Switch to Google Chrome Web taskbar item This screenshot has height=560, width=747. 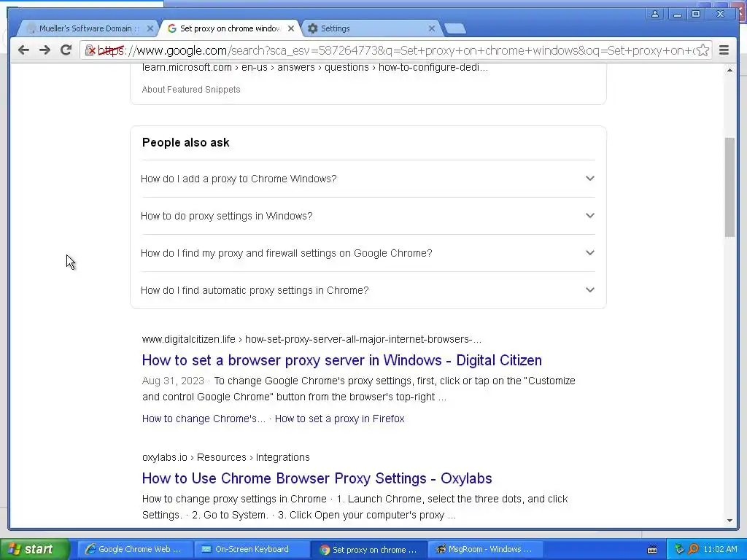(x=134, y=549)
